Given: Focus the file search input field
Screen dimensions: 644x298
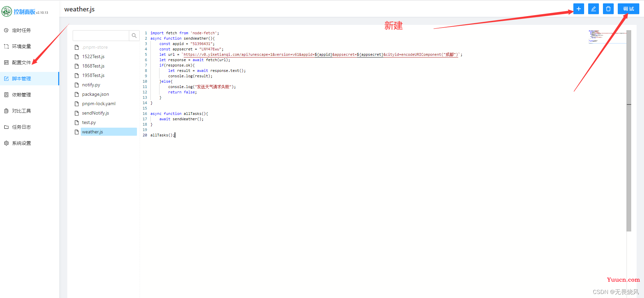Looking at the screenshot, I should (x=101, y=36).
